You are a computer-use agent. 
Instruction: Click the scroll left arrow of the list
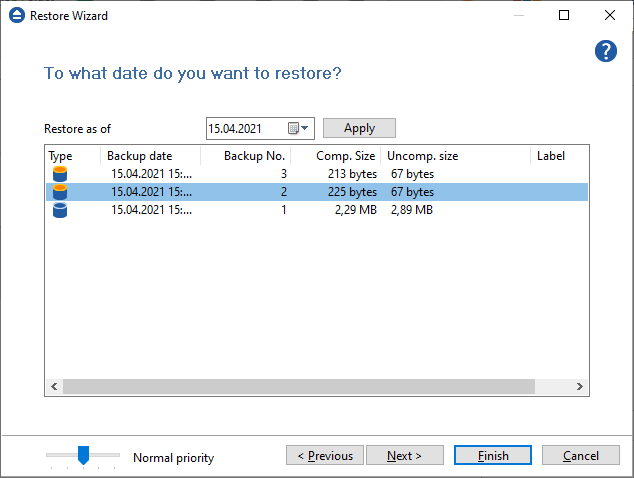tap(54, 386)
